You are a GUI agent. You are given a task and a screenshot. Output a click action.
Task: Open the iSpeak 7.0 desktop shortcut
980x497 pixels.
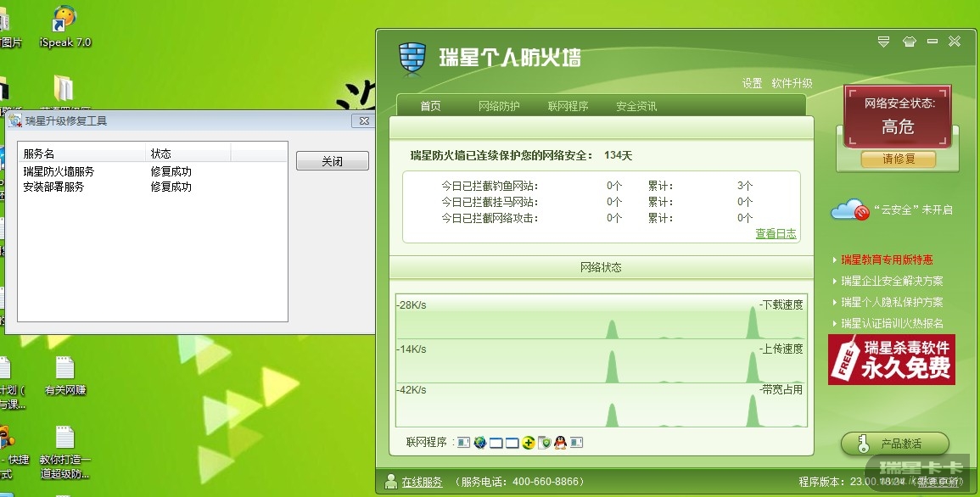(65, 26)
